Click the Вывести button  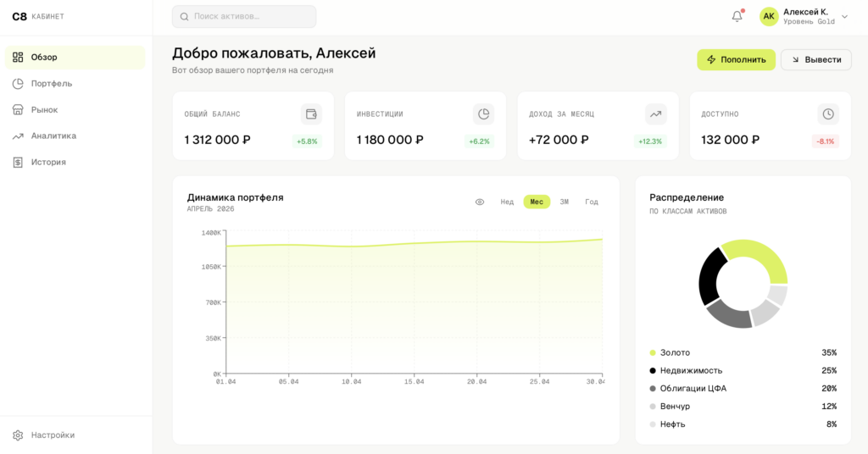(815, 59)
